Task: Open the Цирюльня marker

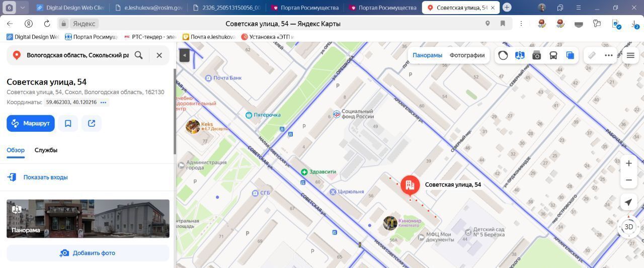Action: pyautogui.click(x=333, y=192)
